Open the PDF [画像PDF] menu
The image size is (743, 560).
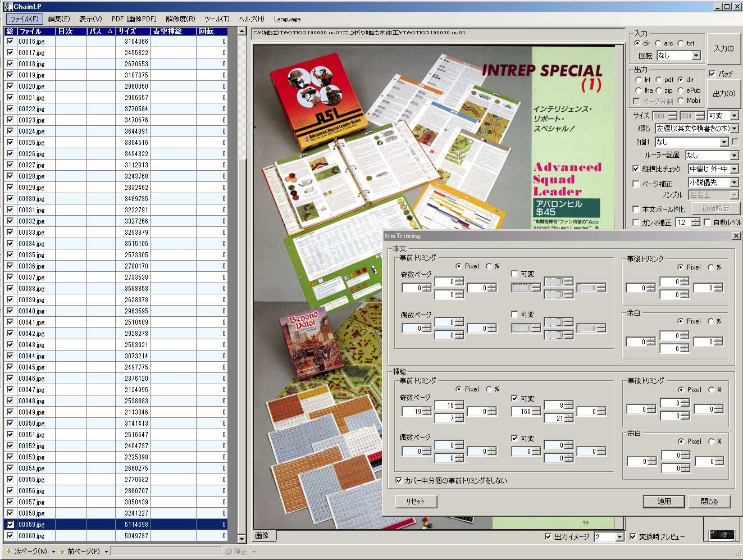(x=134, y=19)
